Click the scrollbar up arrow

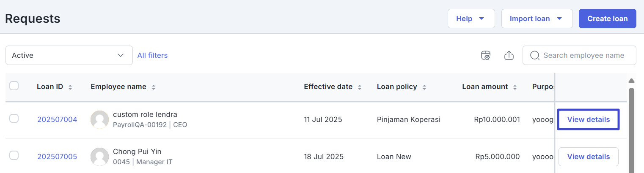[631, 81]
